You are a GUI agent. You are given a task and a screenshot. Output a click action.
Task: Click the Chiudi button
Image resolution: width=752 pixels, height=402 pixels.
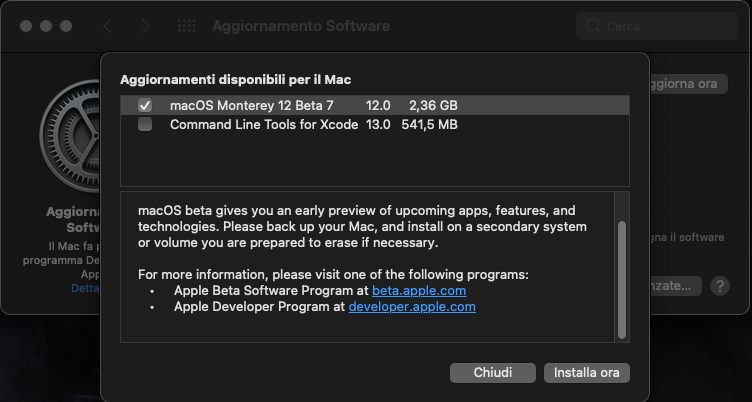493,373
